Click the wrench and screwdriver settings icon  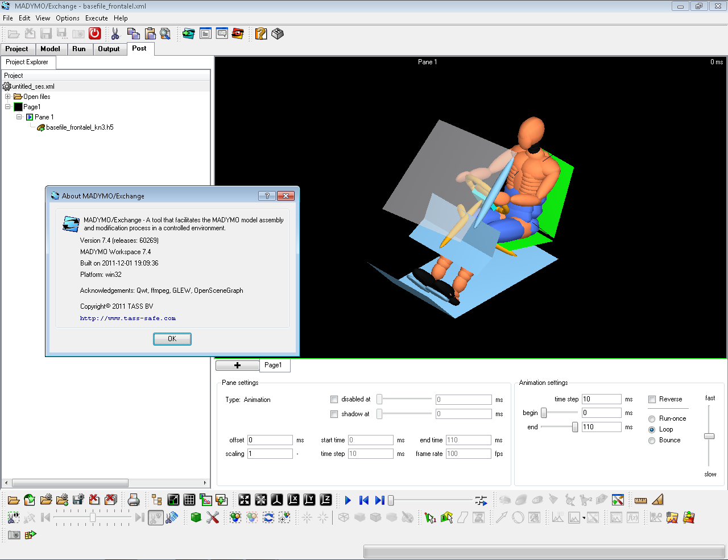pyautogui.click(x=213, y=517)
